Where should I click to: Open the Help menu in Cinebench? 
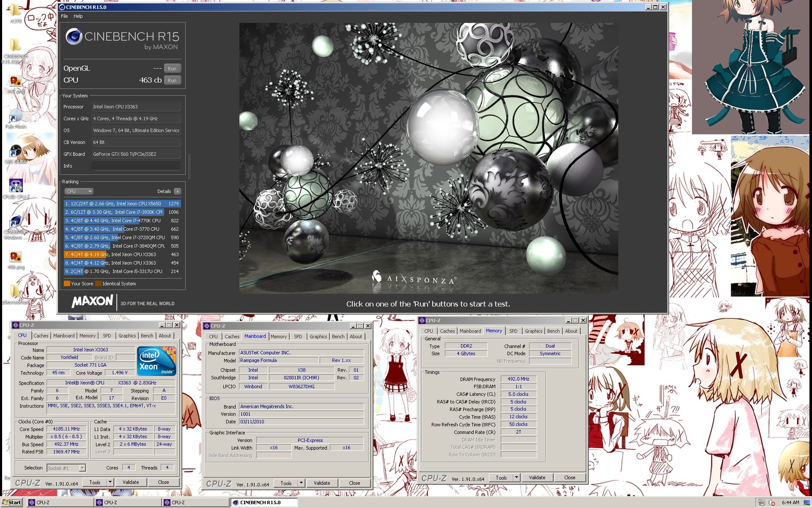78,16
